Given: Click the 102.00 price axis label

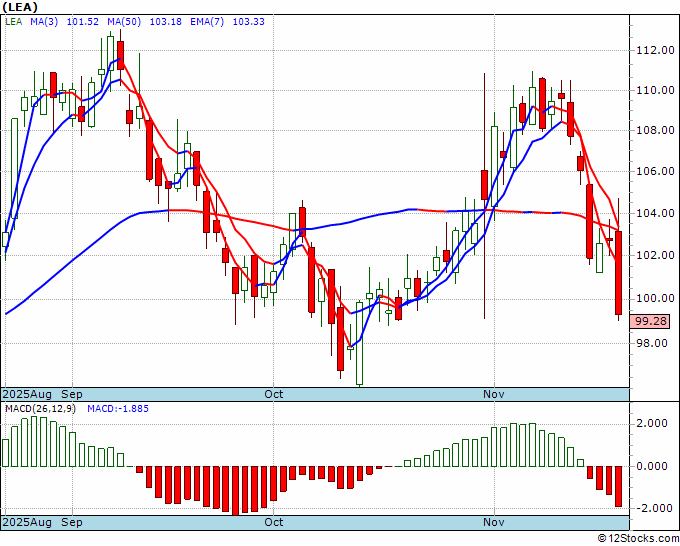Looking at the screenshot, I should [655, 255].
